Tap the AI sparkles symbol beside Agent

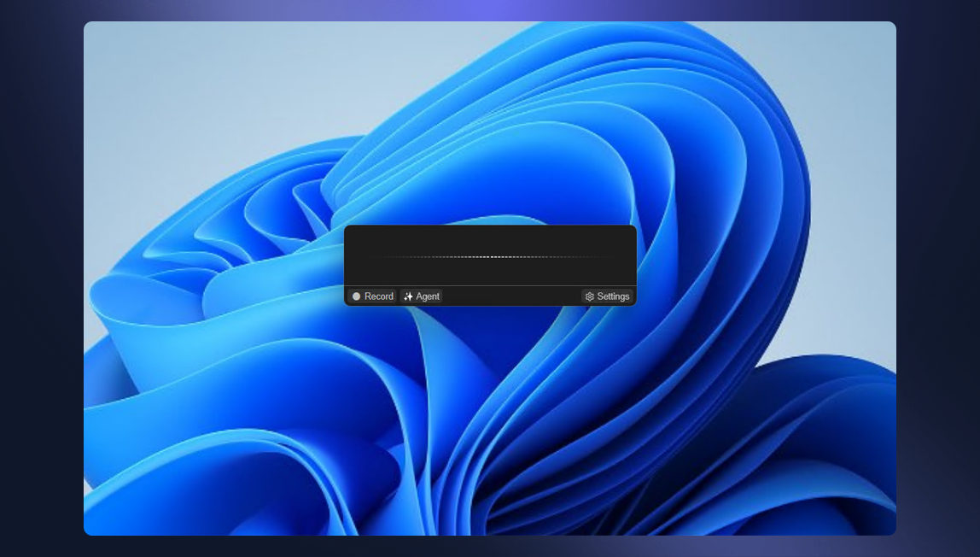(408, 296)
